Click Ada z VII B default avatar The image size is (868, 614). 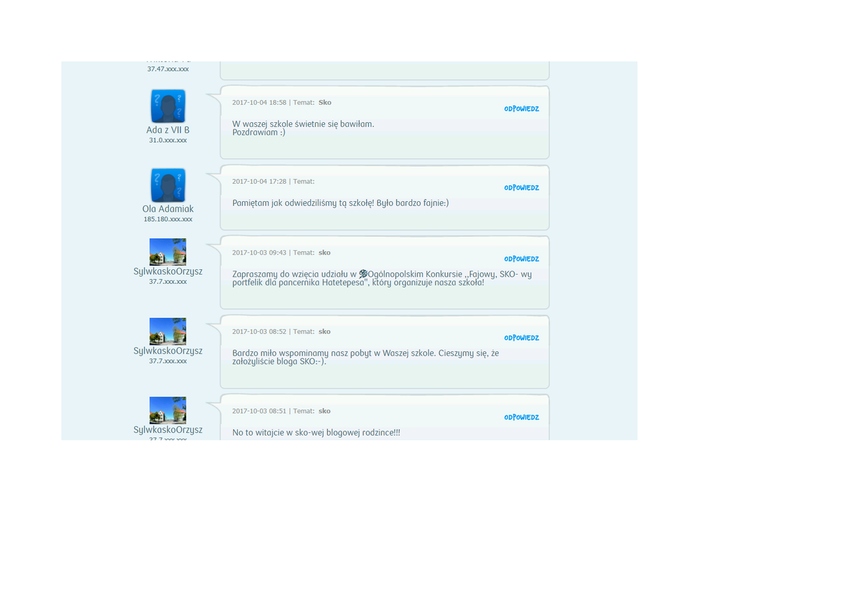(x=168, y=106)
